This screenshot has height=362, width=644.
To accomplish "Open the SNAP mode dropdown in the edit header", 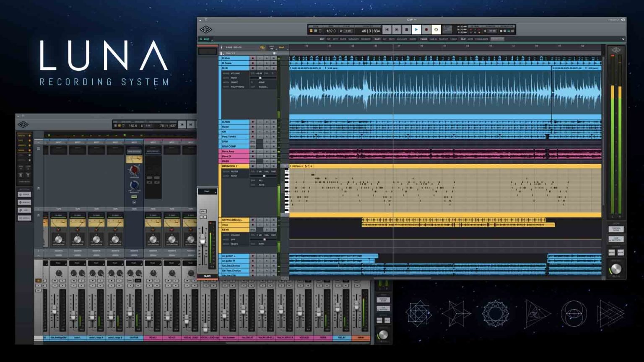I will (x=283, y=47).
